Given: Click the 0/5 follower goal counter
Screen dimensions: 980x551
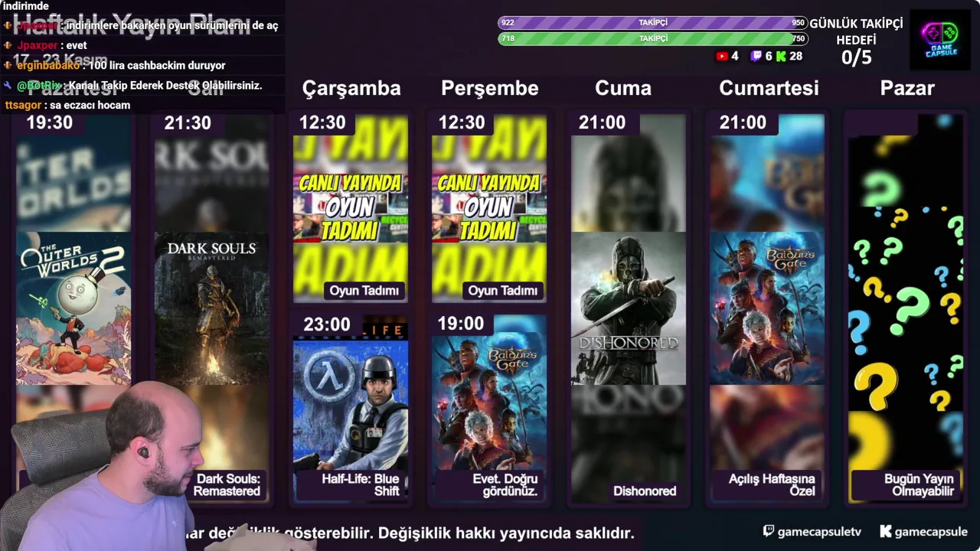Looking at the screenshot, I should click(x=856, y=57).
